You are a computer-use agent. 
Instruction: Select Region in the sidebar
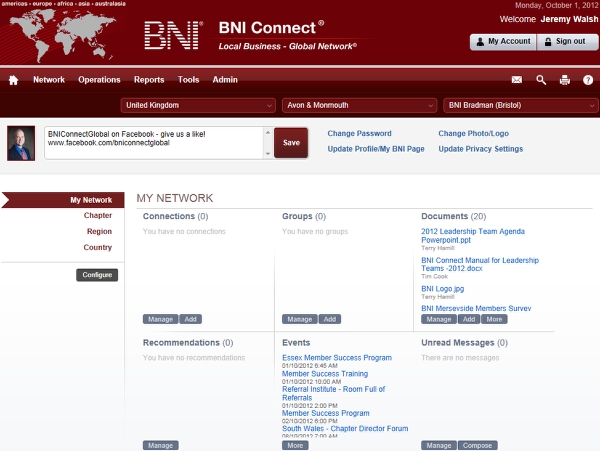[x=99, y=231]
